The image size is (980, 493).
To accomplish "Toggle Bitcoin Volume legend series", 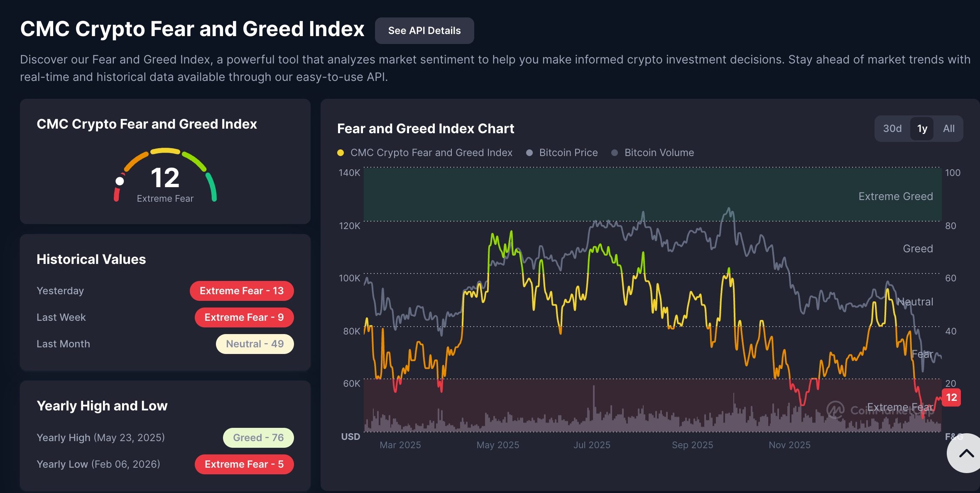I will pos(652,153).
